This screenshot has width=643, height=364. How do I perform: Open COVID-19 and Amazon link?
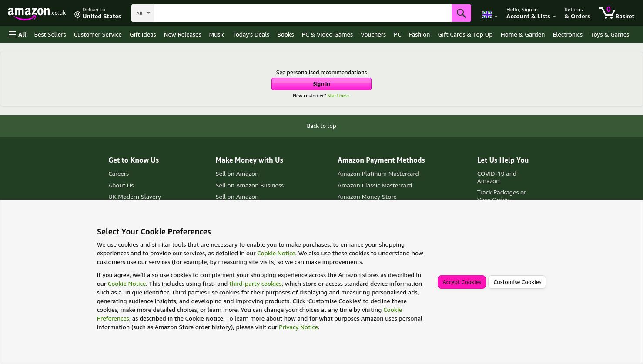tap(496, 177)
